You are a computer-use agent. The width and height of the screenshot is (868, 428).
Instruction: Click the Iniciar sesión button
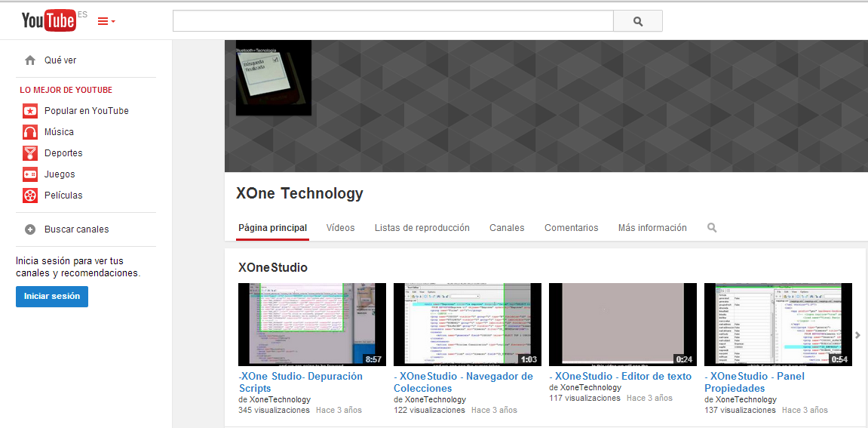coord(51,297)
